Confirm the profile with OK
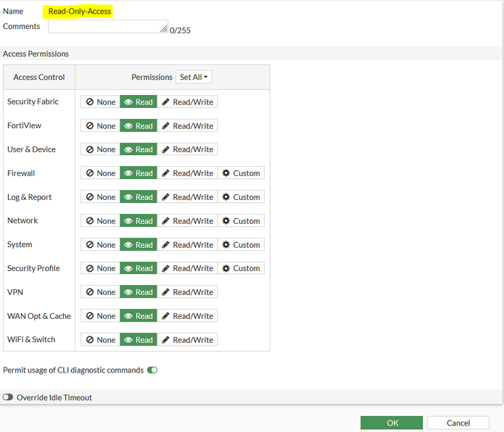 [392, 423]
